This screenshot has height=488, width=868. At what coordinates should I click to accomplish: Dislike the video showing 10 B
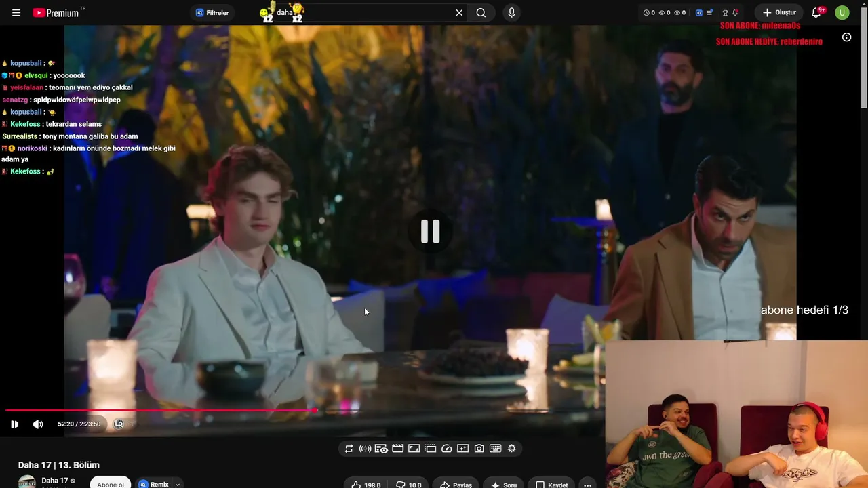click(409, 484)
